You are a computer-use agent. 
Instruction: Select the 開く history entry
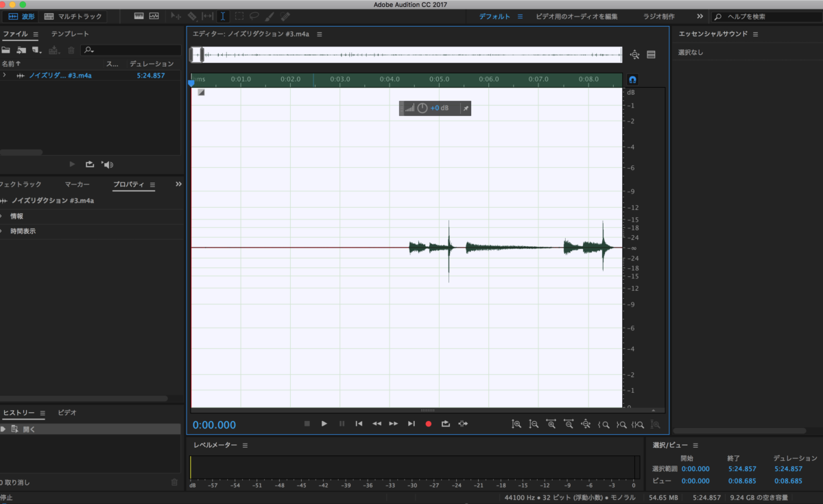point(91,429)
